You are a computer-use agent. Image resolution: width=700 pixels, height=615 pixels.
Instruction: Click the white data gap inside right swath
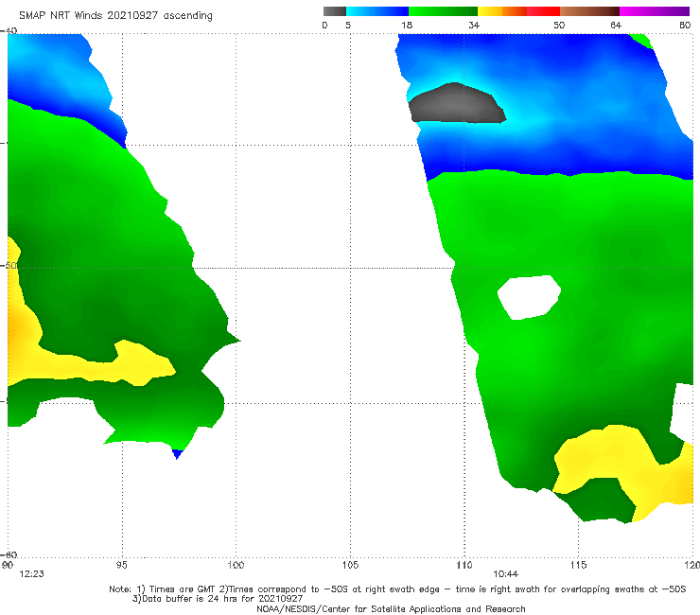point(529,297)
